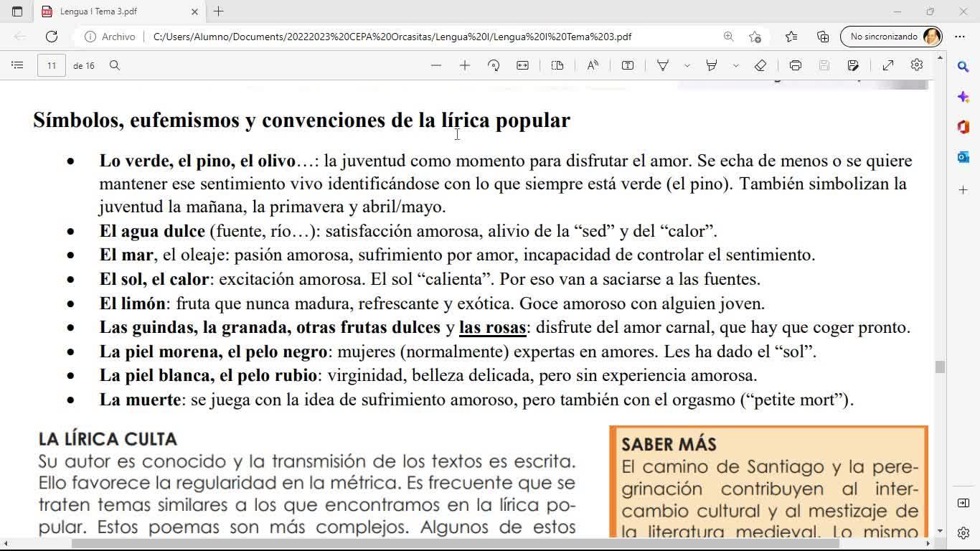Click the Save as icon
Image resolution: width=980 pixels, height=551 pixels.
click(853, 65)
